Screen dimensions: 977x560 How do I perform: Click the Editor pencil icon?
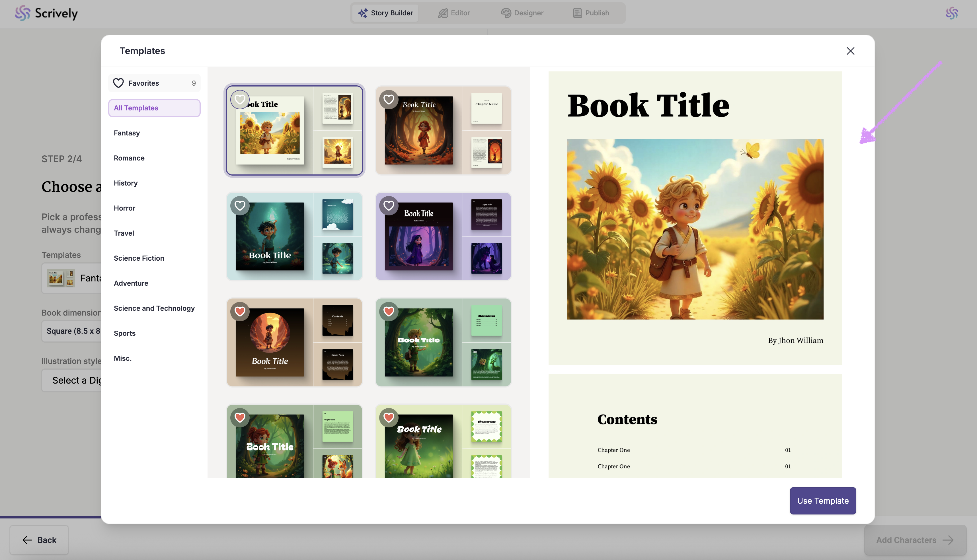[443, 13]
